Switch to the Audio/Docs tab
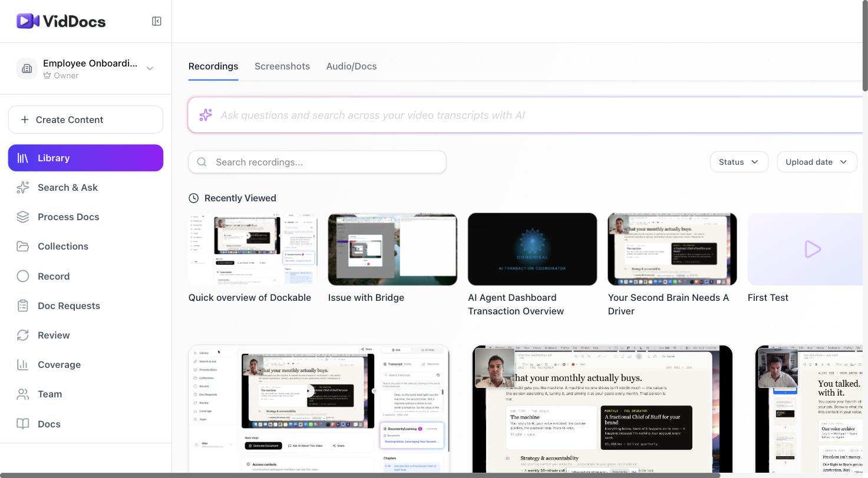868x478 pixels. pos(351,67)
